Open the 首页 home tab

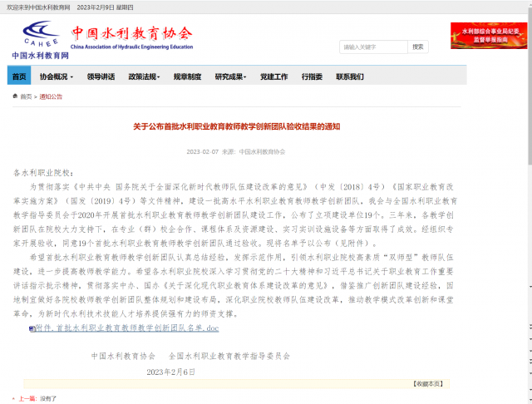(18, 76)
